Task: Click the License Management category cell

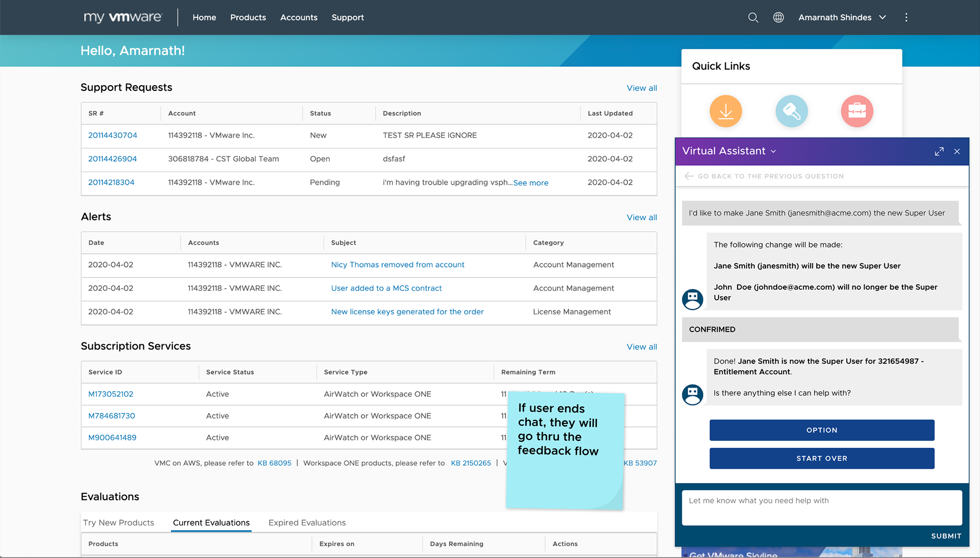Action: click(x=572, y=312)
